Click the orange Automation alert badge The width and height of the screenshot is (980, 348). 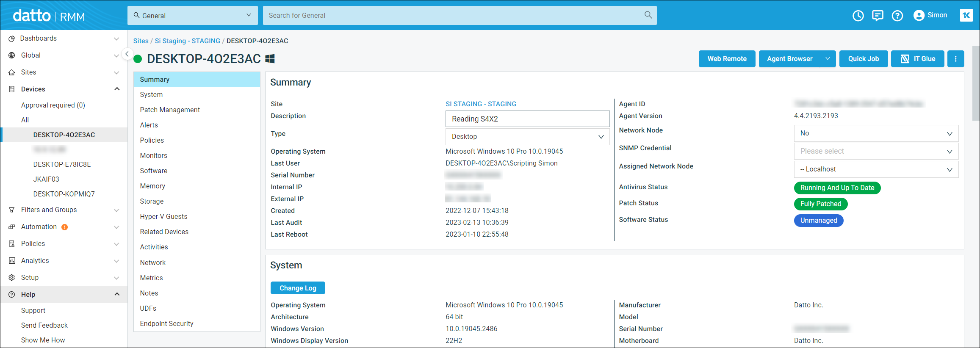[64, 227]
